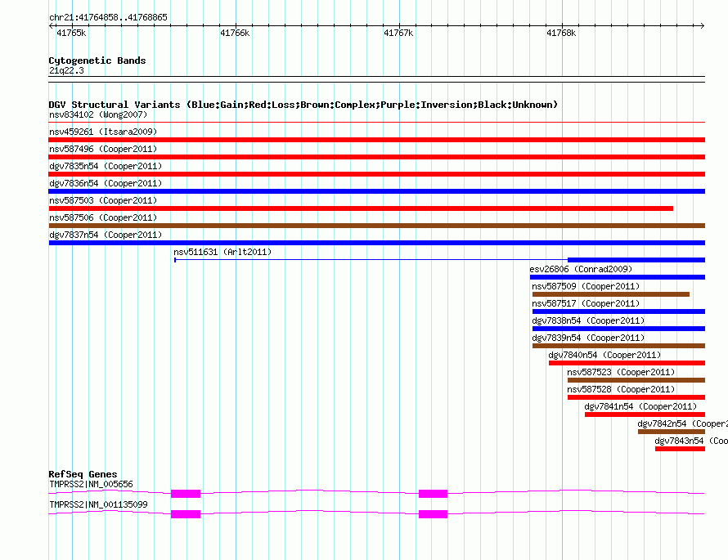
Task: Open variant dgv7840n54 (Cooper2011) label
Action: click(604, 355)
